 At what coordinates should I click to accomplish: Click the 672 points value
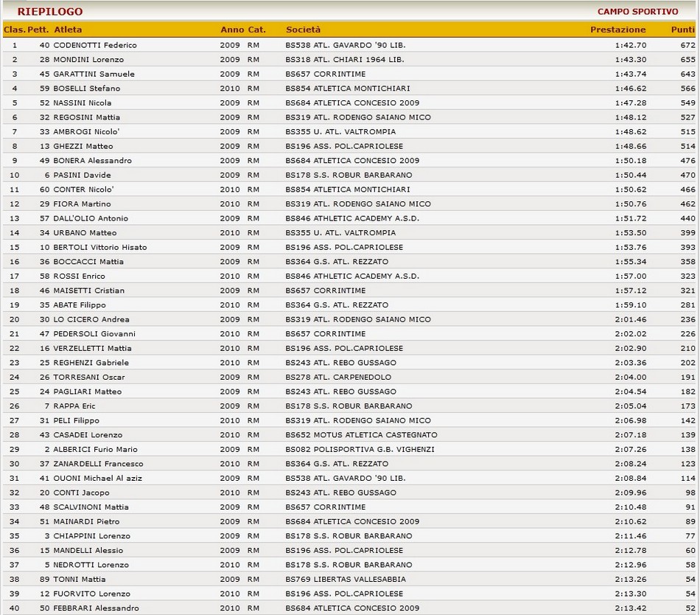688,45
